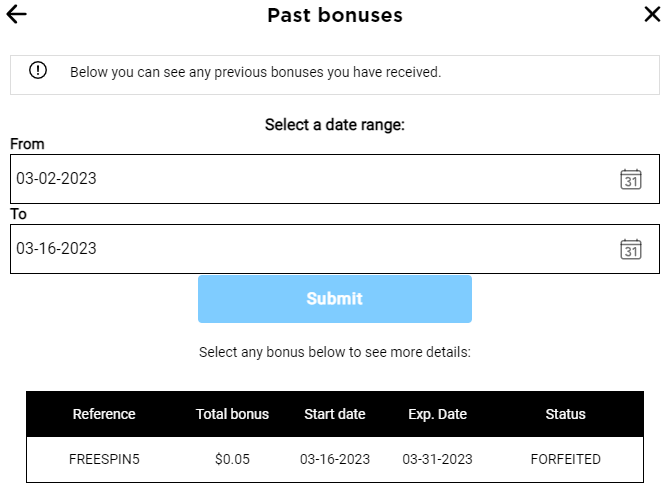Click the Submit button
This screenshot has height=493, width=671.
point(335,299)
